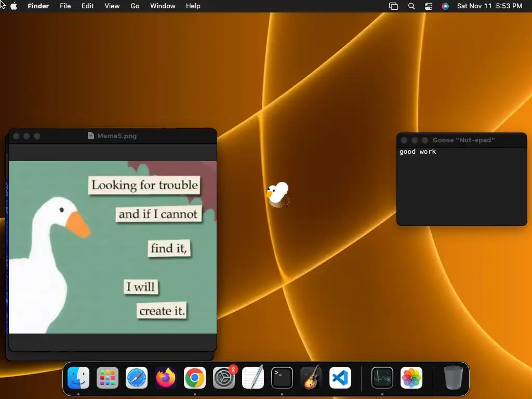The width and height of the screenshot is (532, 399).
Task: Launch Visual Studio Code from the Dock
Action: click(340, 378)
